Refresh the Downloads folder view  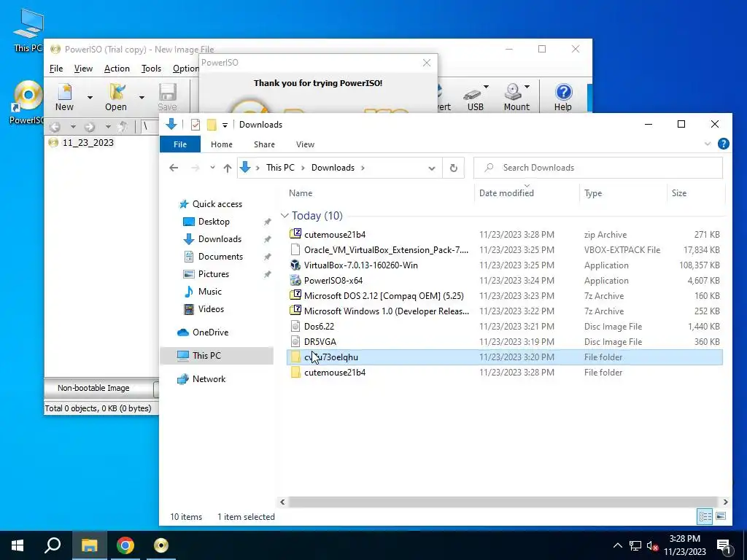(x=454, y=168)
